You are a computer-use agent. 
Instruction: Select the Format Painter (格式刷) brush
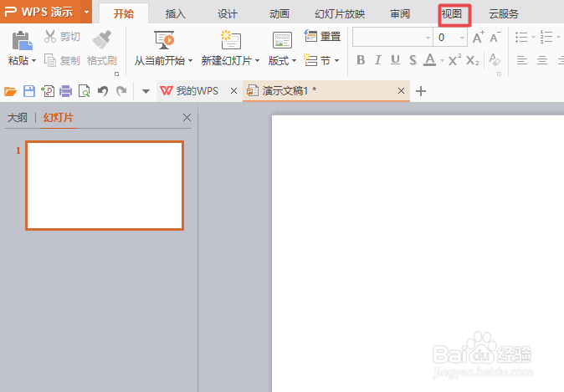coord(102,39)
